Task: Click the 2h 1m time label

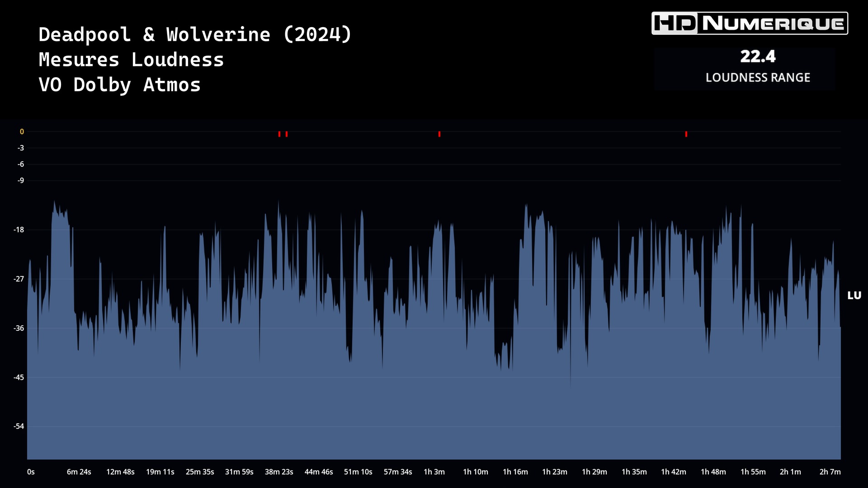Action: [x=790, y=472]
